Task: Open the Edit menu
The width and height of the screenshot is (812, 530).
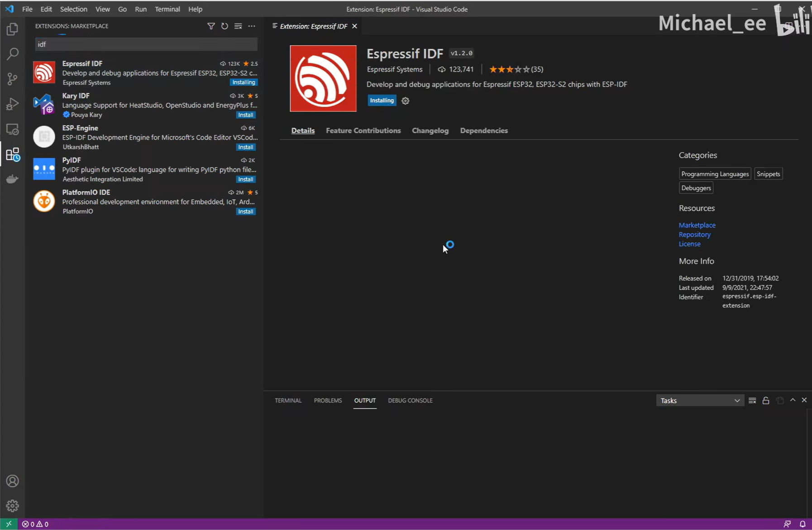Action: click(46, 9)
